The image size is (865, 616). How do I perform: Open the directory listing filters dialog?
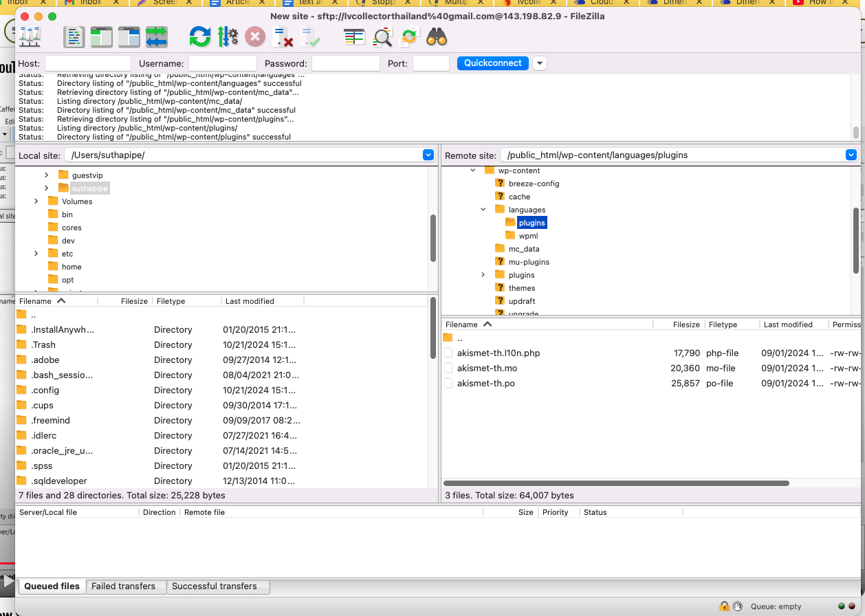354,36
